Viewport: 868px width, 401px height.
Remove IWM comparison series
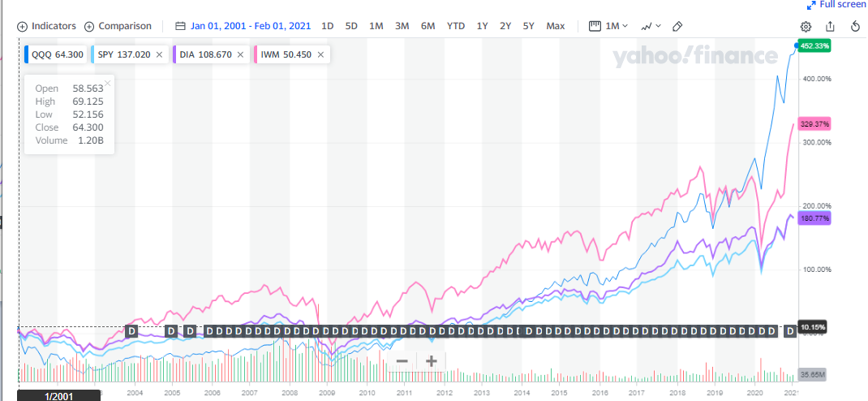point(320,55)
